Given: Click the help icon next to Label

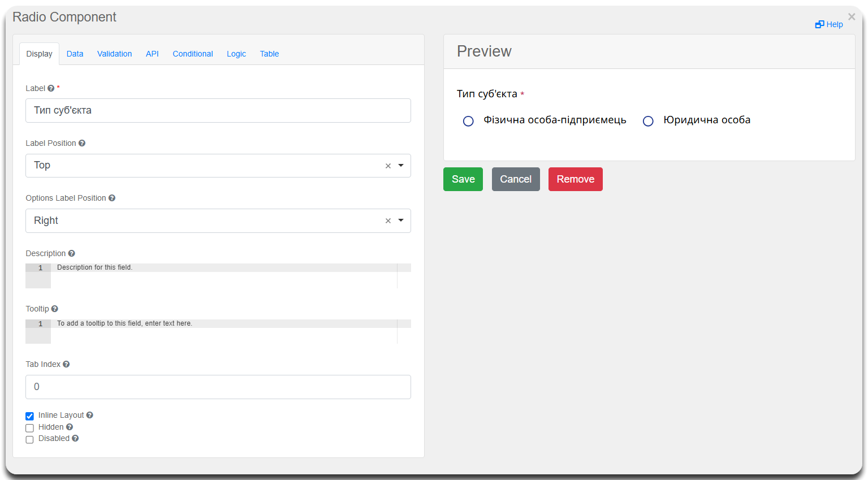Looking at the screenshot, I should click(51, 88).
